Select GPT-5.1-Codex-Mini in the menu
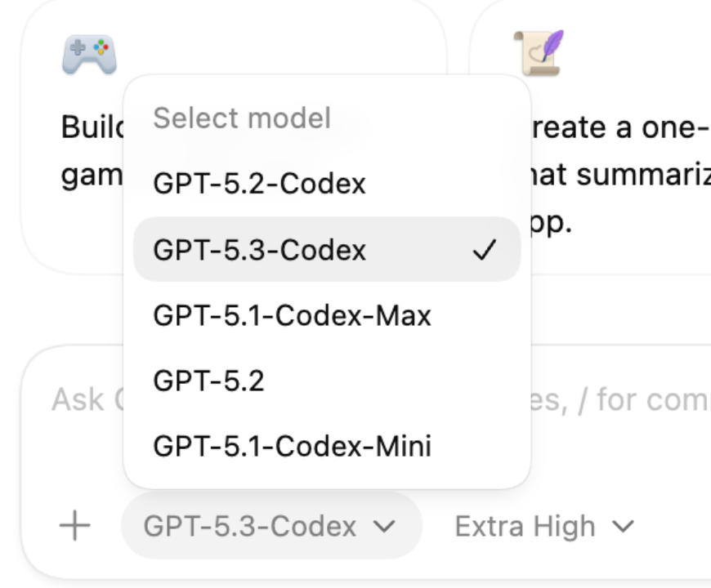Viewport: 711px width, 588px height. coord(292,446)
